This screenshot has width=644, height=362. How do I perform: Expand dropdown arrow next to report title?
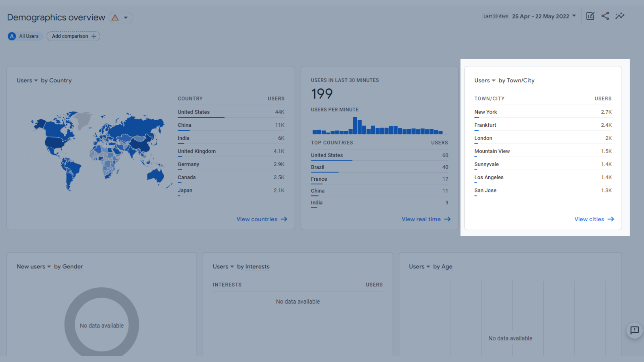click(x=126, y=17)
